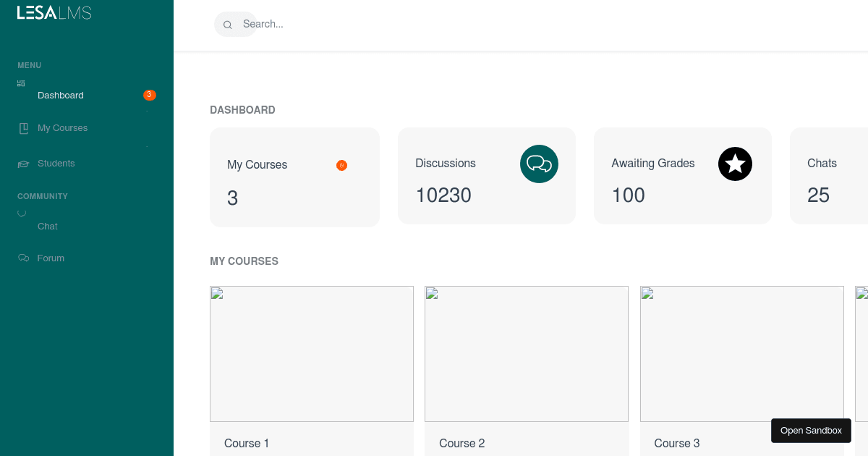This screenshot has height=456, width=868.
Task: Open My Courses from the sidebar
Action: [x=62, y=127]
